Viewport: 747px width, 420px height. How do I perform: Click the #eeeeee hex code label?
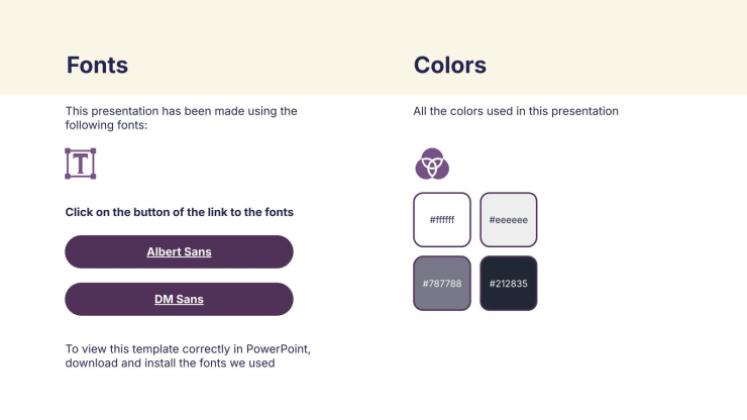tap(508, 220)
